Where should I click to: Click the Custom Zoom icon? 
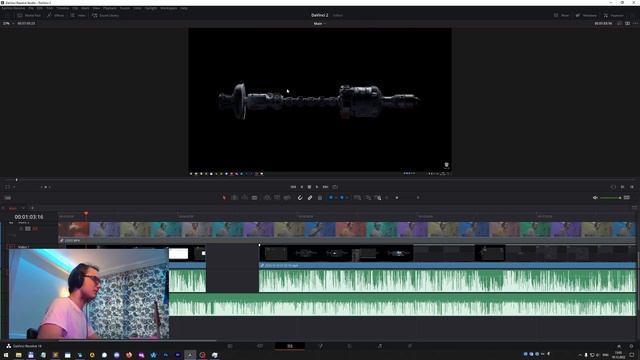coord(378,198)
